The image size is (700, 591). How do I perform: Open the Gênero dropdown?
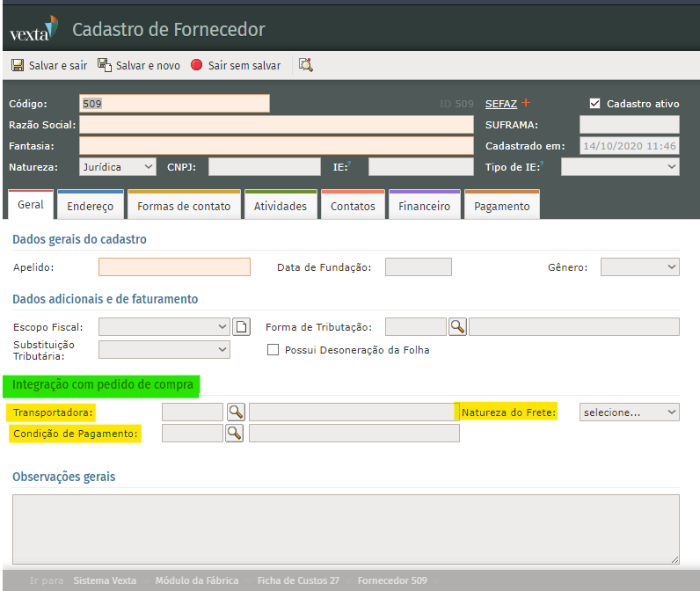click(639, 266)
